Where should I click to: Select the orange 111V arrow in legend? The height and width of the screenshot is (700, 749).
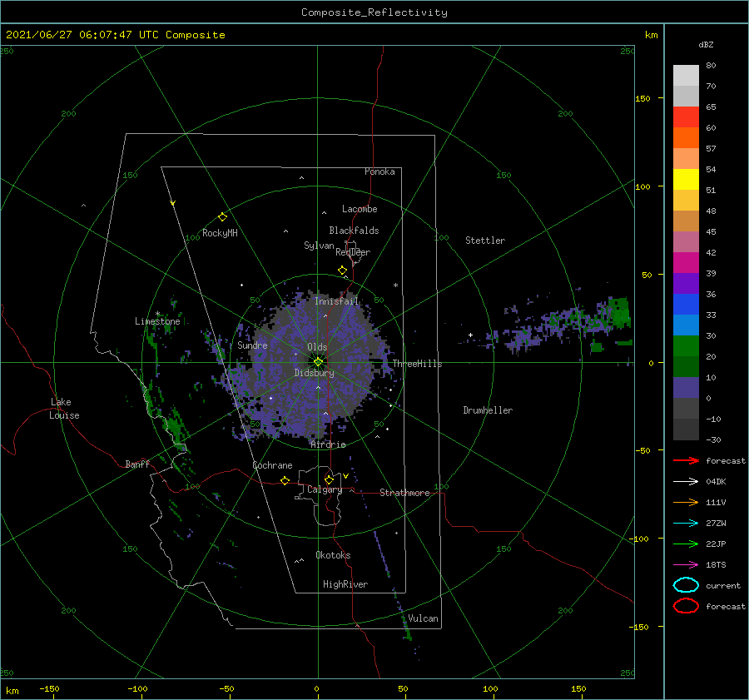click(x=686, y=502)
